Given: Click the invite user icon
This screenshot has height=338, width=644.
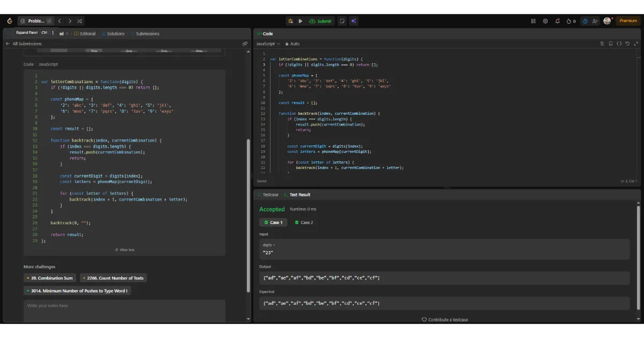Looking at the screenshot, I should coord(595,21).
